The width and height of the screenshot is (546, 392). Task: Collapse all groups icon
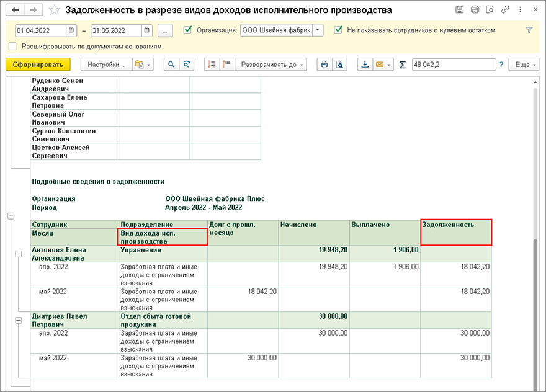click(x=212, y=65)
